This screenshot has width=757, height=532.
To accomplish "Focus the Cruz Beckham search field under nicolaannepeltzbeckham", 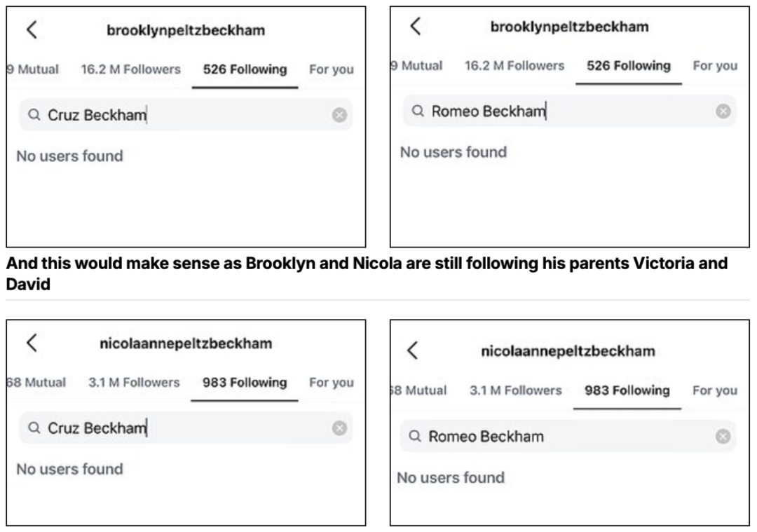I will click(186, 428).
